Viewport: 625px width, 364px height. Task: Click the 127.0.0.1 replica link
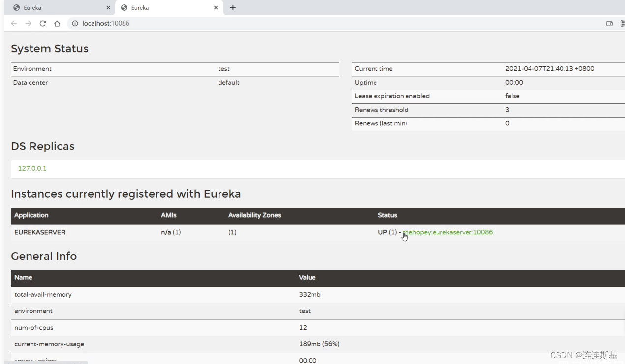tap(32, 168)
